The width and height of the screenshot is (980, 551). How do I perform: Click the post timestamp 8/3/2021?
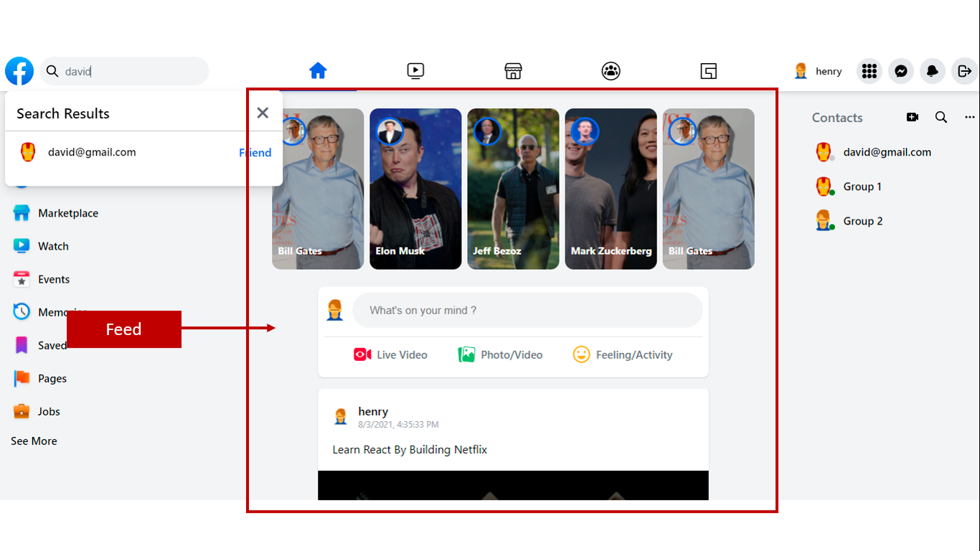[398, 425]
